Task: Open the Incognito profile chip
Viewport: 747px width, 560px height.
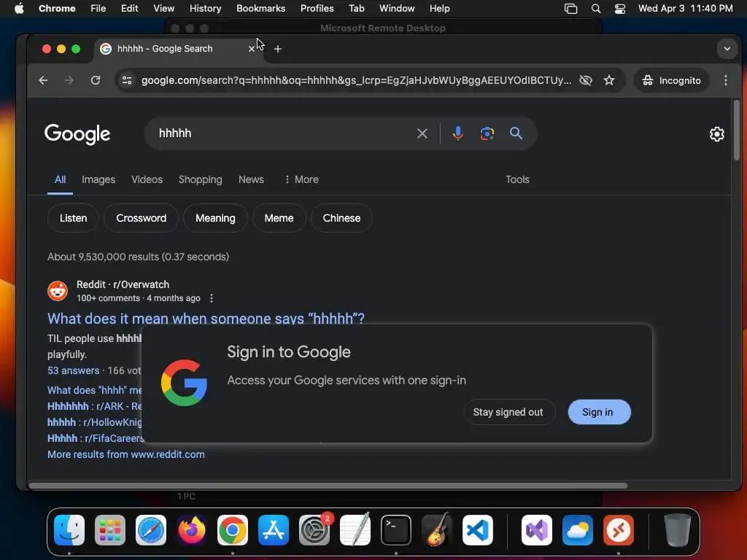Action: tap(671, 80)
